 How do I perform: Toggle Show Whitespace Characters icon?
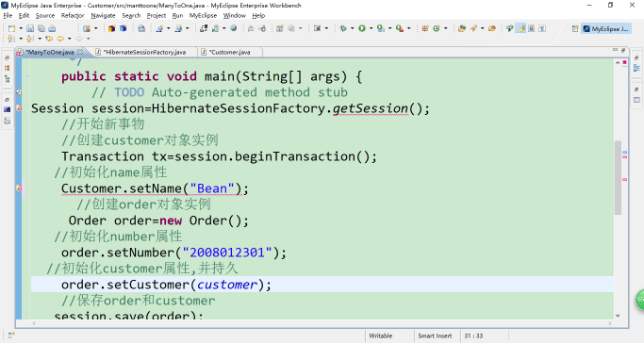point(542,28)
